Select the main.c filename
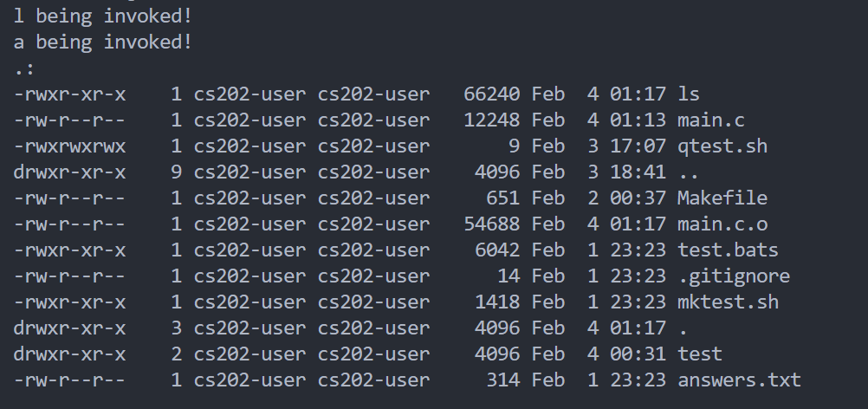 tap(711, 120)
